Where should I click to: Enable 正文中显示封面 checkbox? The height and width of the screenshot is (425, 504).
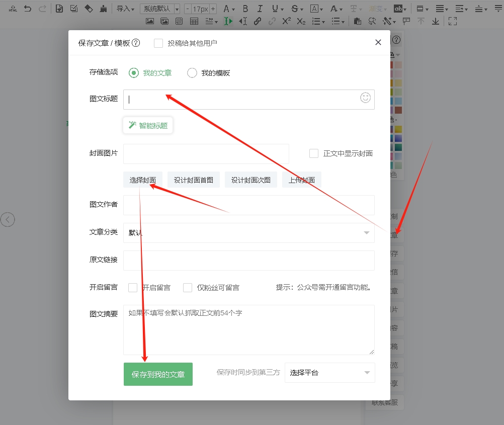coord(314,153)
